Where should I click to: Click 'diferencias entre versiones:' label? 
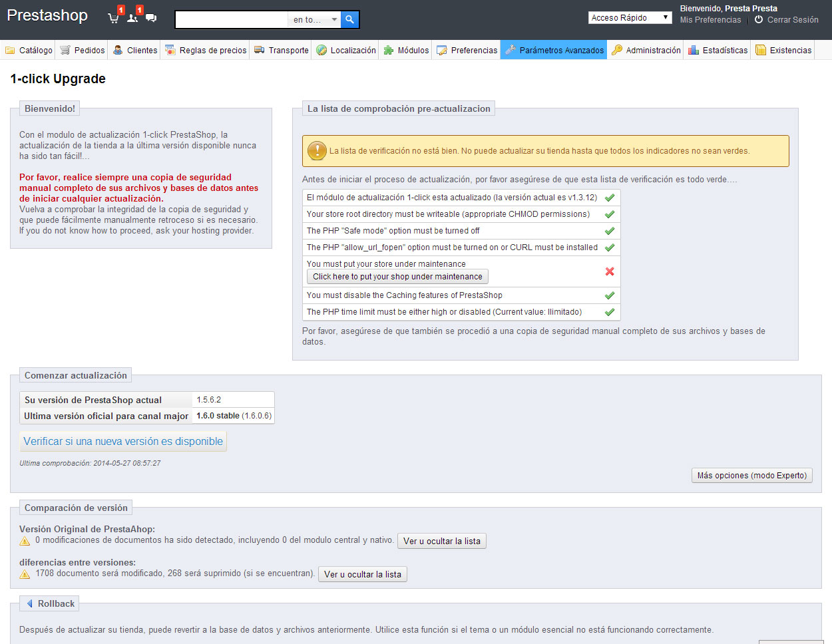[77, 562]
